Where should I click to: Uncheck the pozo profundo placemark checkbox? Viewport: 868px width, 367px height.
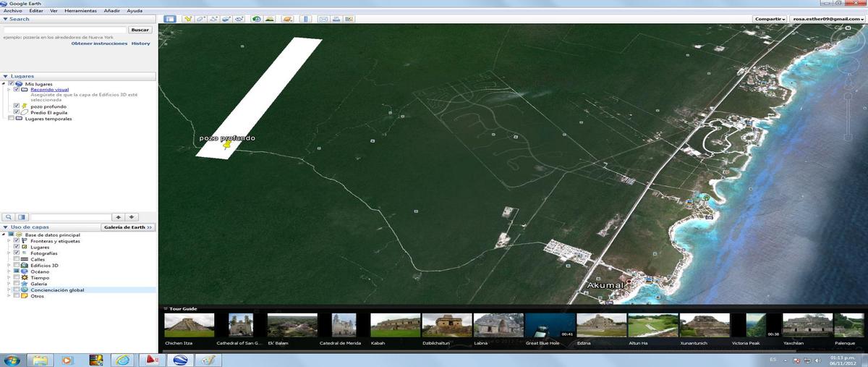[17, 106]
